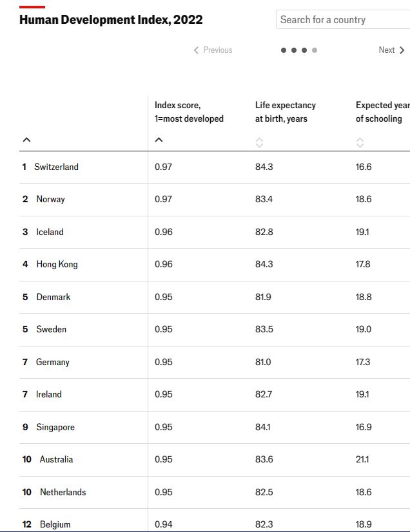
Task: Click the Next chevron arrow
Action: pyautogui.click(x=402, y=50)
